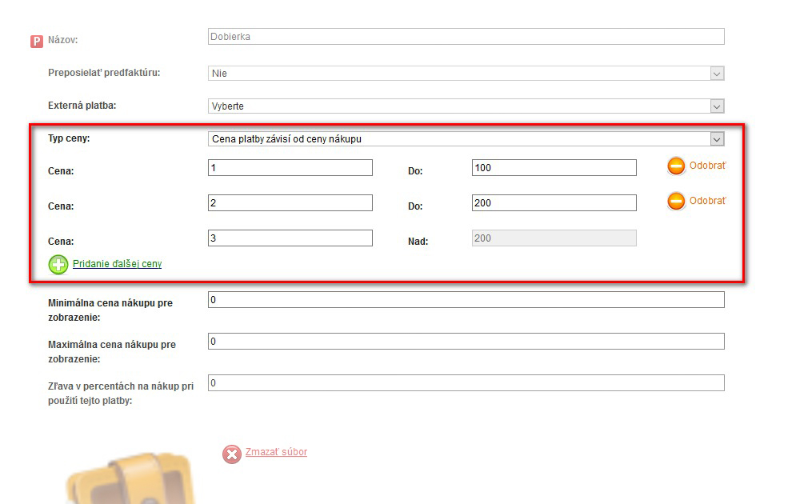This screenshot has height=504, width=812.
Task: Focus the Minimálna cena nákupu input field
Action: coord(466,300)
